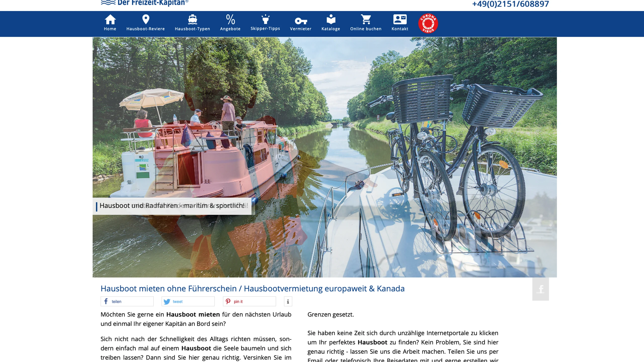Screen dimensions: 644x362
Task: Click the phone number +49(0)2151/608897
Action: (510, 4)
